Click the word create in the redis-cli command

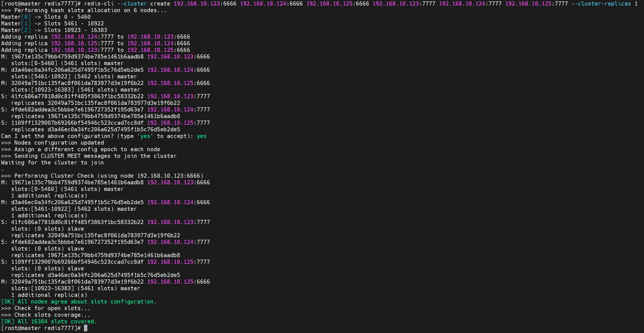click(x=160, y=4)
